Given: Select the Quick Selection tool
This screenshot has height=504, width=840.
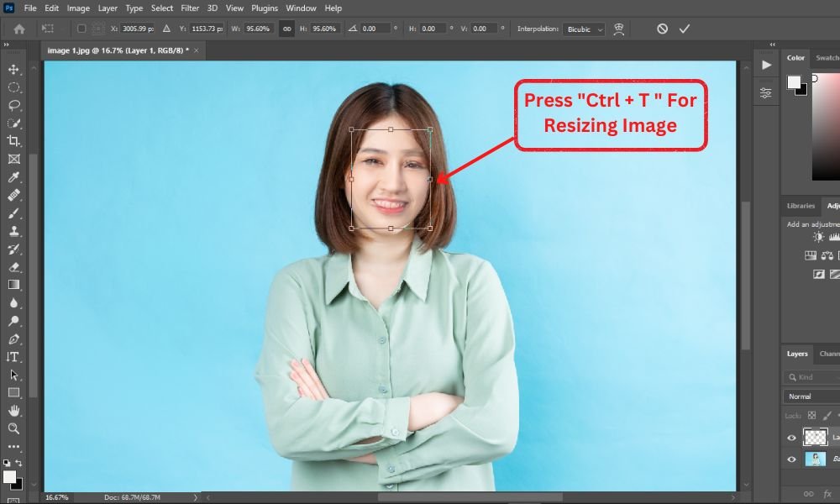Looking at the screenshot, I should 14,123.
